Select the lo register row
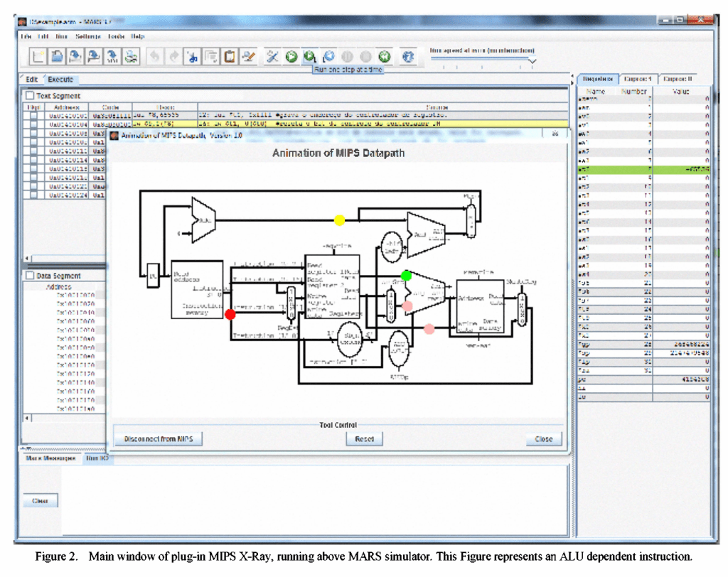This screenshot has height=577, width=728. 644,397
